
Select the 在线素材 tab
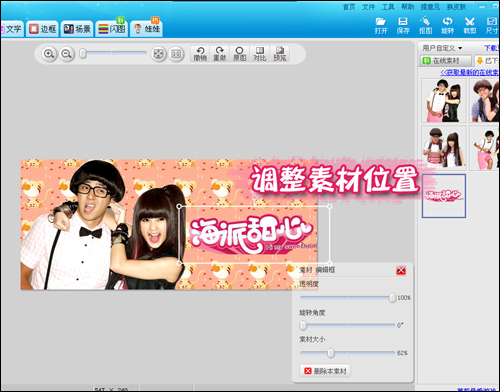[446, 61]
